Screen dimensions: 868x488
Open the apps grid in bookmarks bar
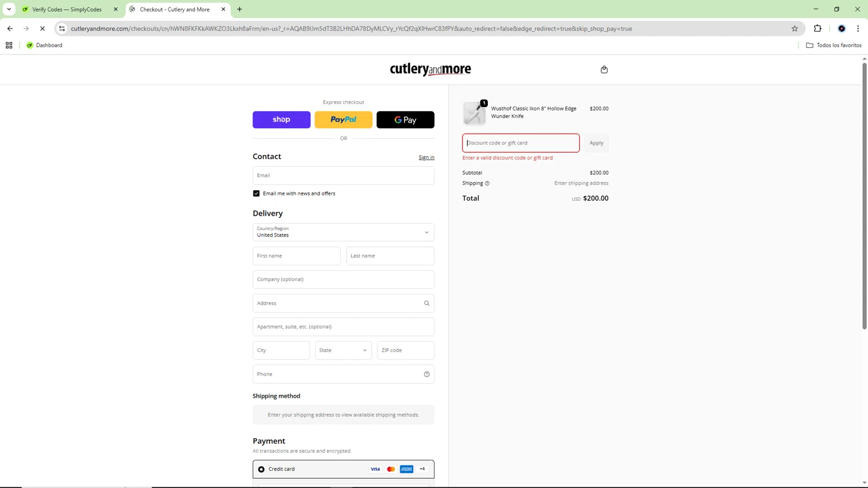tap(9, 45)
